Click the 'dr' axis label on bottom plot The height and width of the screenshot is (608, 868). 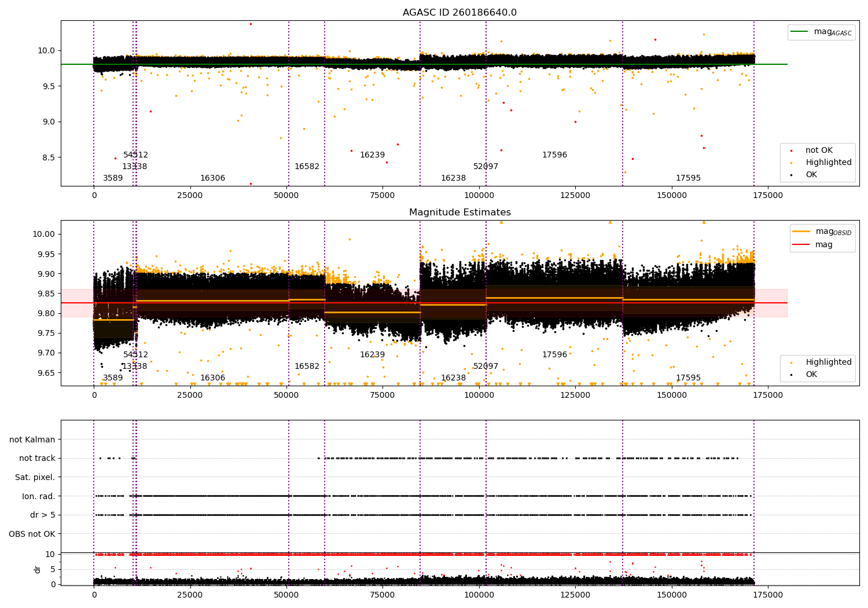tap(38, 569)
